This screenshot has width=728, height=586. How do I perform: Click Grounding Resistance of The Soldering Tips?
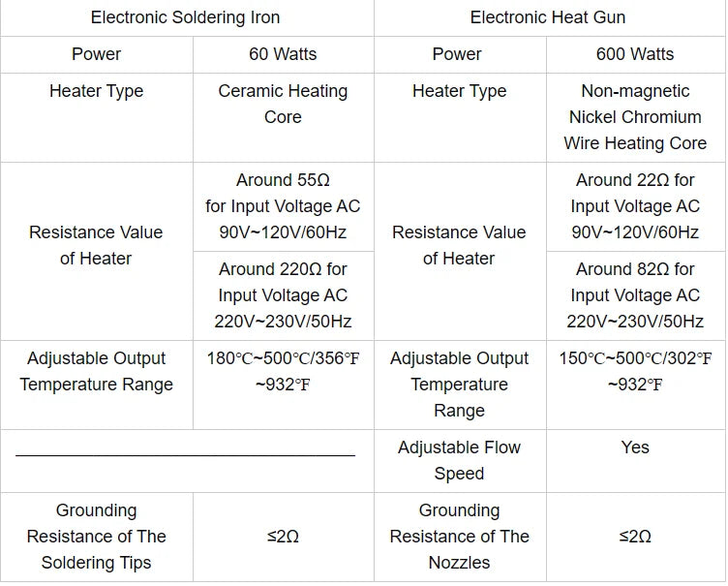[x=97, y=538]
